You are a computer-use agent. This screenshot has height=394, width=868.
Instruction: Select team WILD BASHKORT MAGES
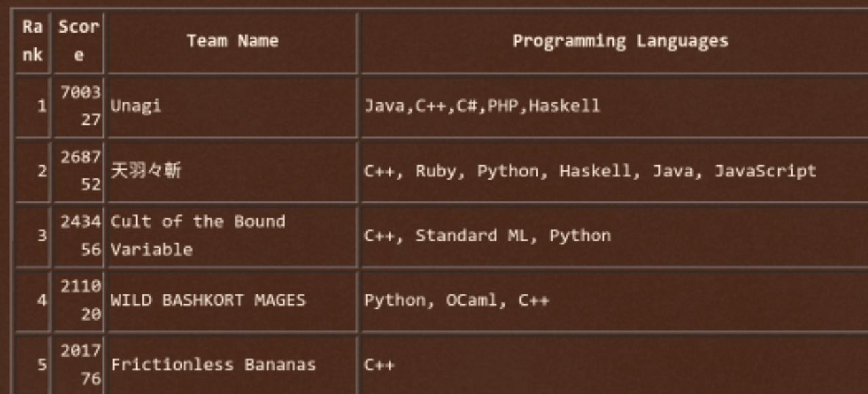[x=233, y=300]
